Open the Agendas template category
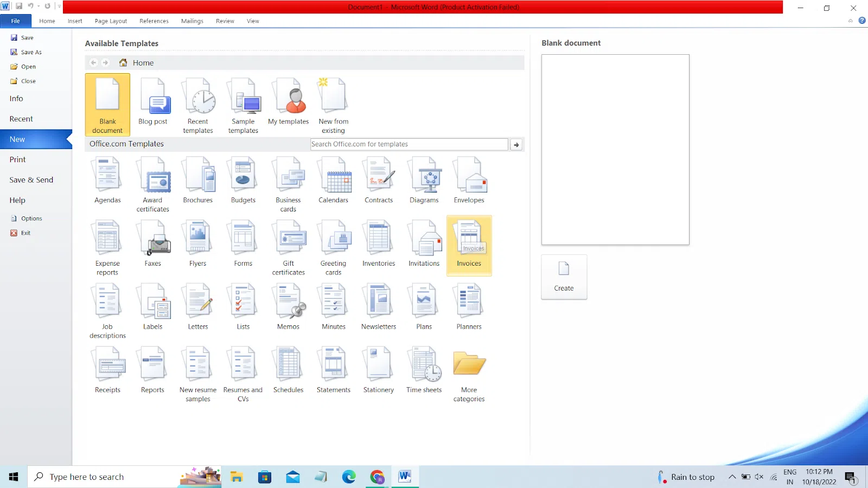The image size is (868, 488). (107, 180)
